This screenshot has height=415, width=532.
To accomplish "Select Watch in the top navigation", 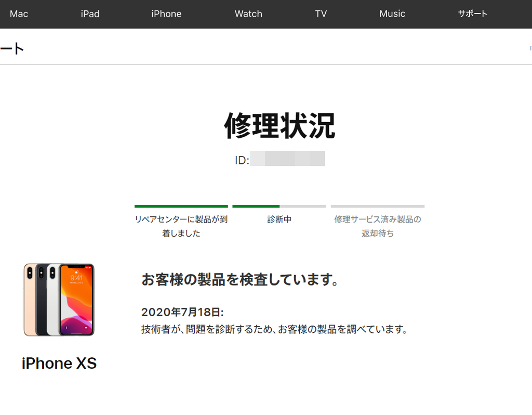I will click(x=248, y=14).
